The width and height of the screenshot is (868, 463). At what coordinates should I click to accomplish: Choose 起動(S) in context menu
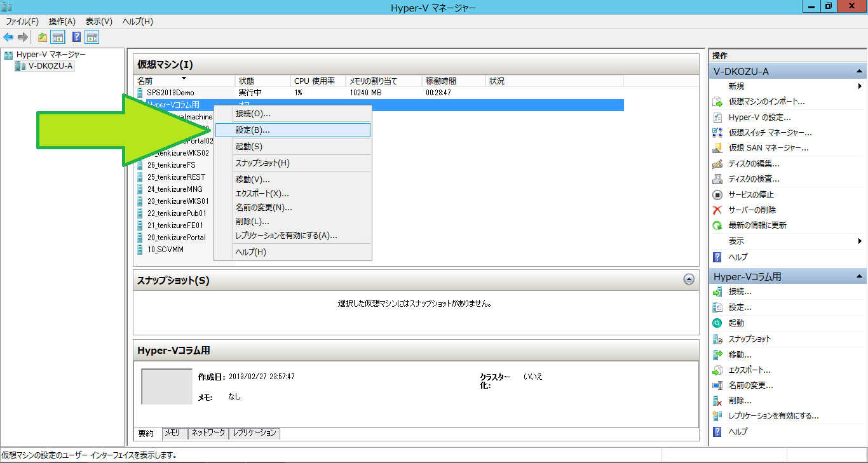point(293,147)
